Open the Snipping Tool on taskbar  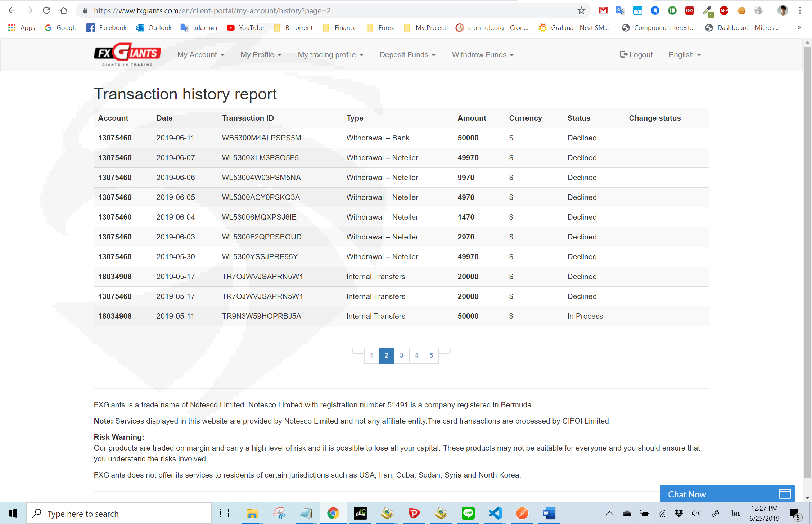pos(279,513)
